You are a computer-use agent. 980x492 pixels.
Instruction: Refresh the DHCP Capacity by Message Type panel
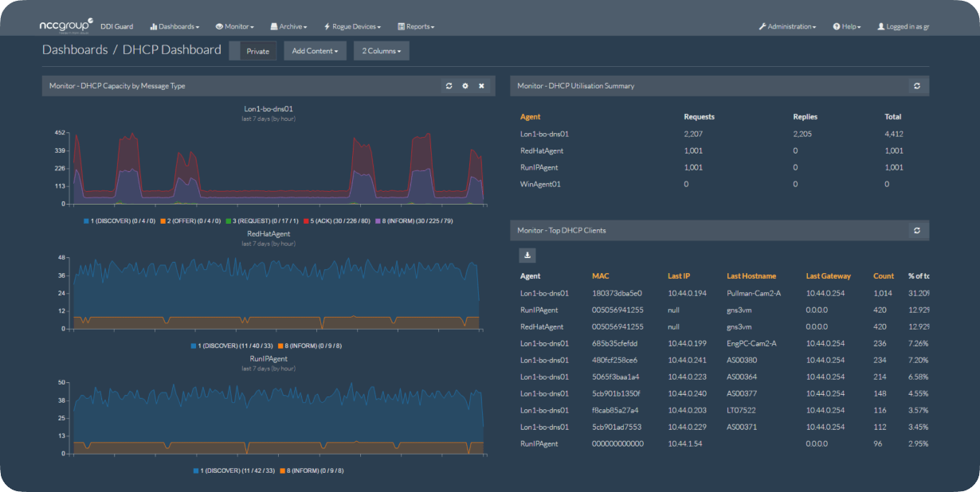tap(449, 86)
